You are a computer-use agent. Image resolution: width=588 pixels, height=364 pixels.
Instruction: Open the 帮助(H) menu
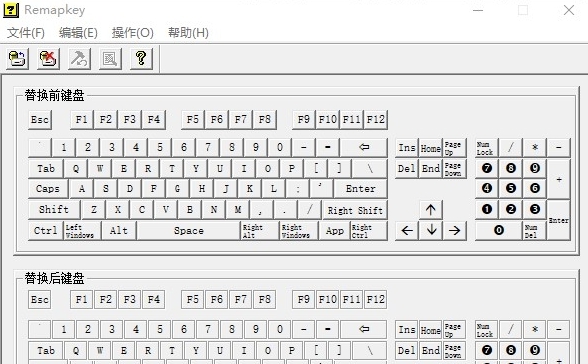[188, 33]
